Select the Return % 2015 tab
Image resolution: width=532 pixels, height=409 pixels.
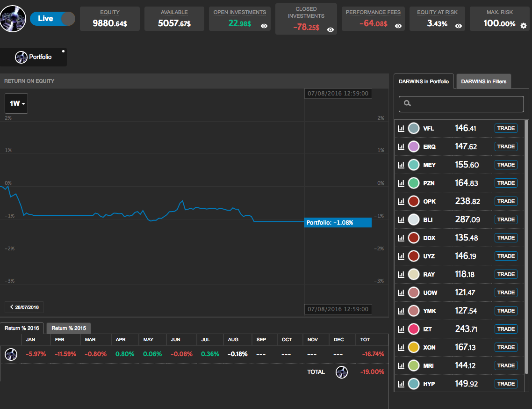(x=69, y=328)
